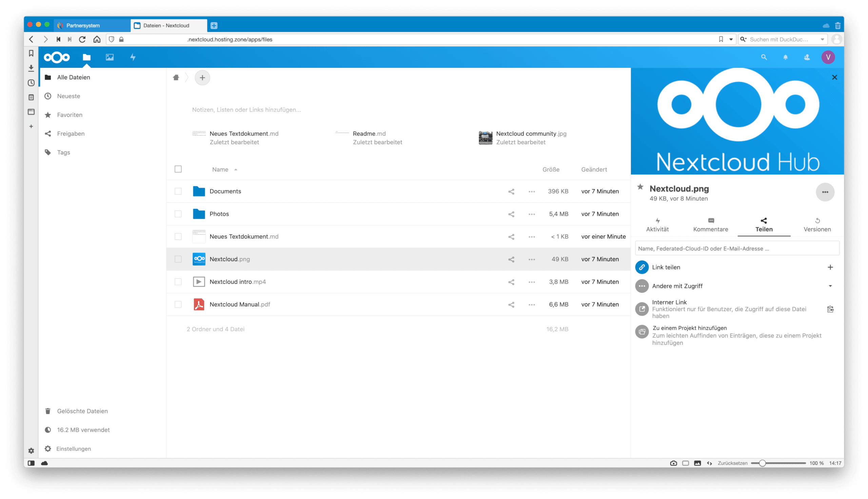Open the recent file Readme.md
Screen dimensions: 868x499
369,134
